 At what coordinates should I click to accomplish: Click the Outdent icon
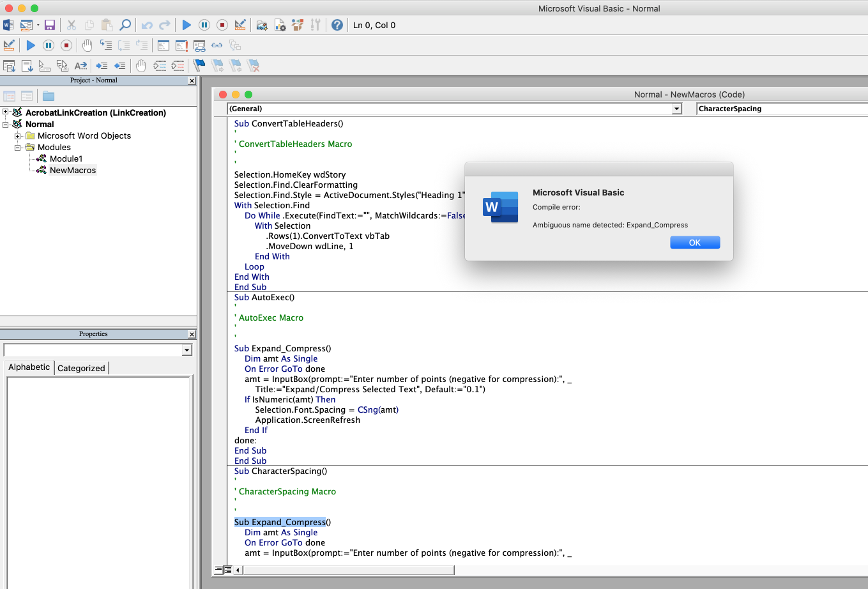coord(119,66)
